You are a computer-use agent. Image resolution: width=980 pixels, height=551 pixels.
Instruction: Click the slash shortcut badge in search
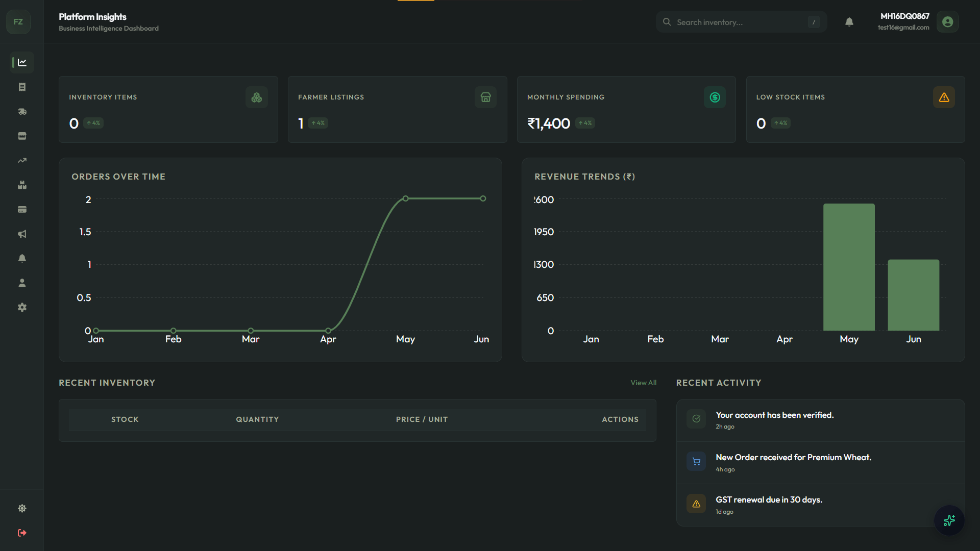coord(814,22)
